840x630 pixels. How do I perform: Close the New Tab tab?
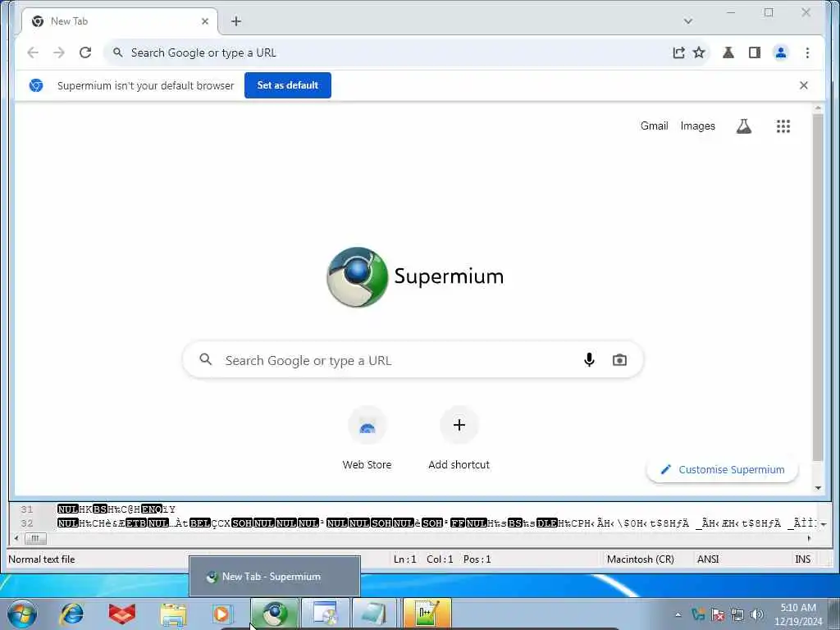(x=204, y=21)
